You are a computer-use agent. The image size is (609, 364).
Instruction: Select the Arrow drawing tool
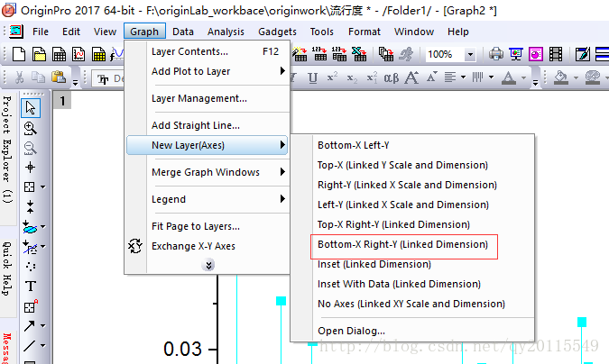30,325
